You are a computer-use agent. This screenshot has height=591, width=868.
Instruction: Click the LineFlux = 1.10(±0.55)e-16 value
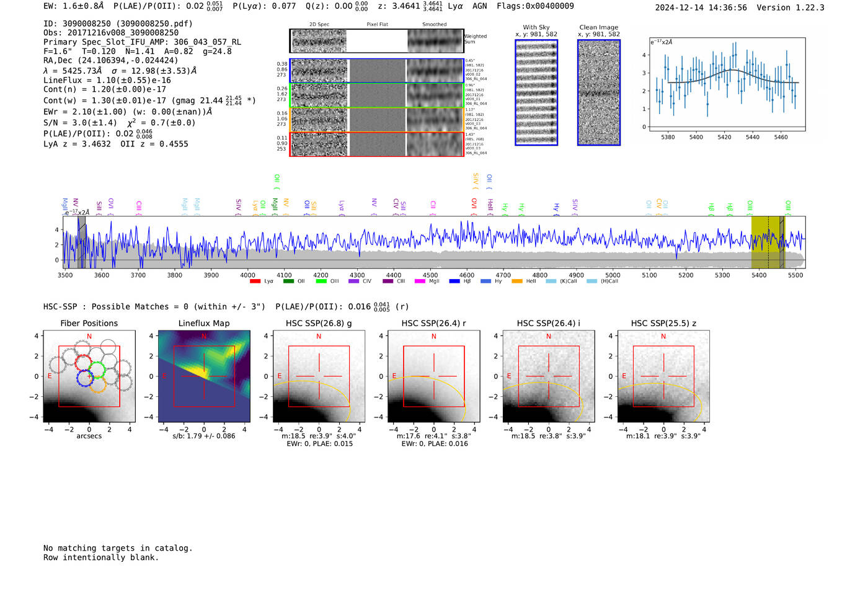point(107,80)
